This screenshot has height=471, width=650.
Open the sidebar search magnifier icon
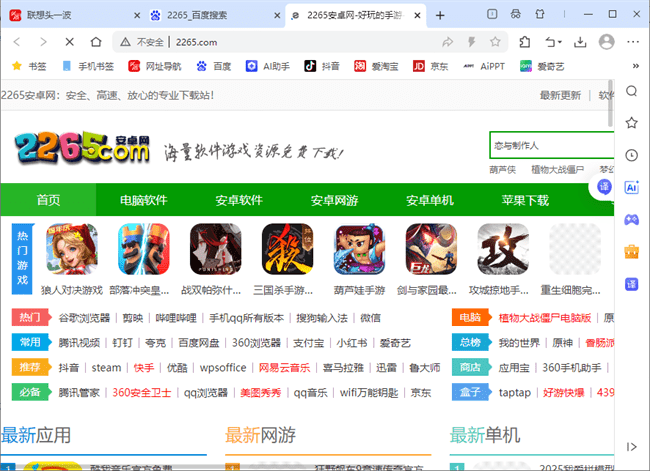click(x=631, y=91)
